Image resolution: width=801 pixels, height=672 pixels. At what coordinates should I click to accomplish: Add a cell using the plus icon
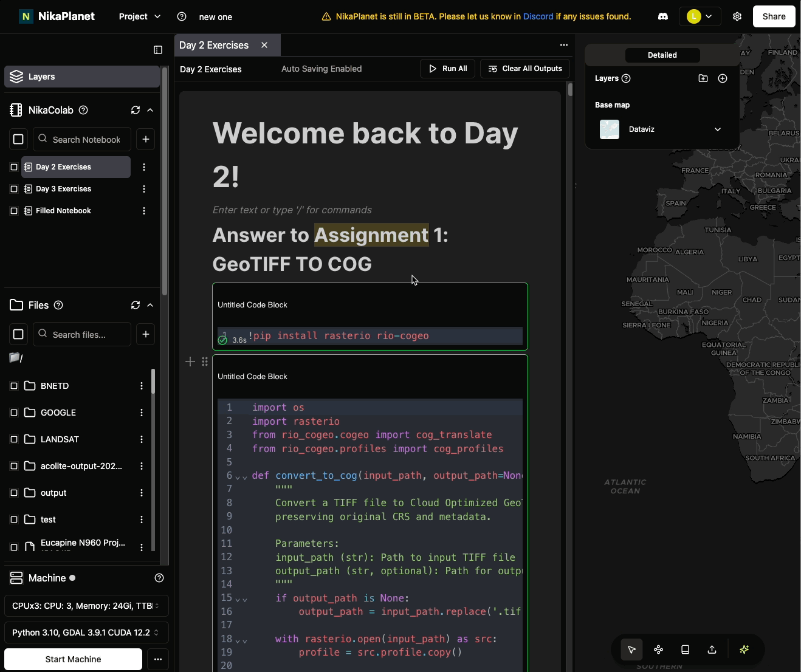[x=190, y=362]
